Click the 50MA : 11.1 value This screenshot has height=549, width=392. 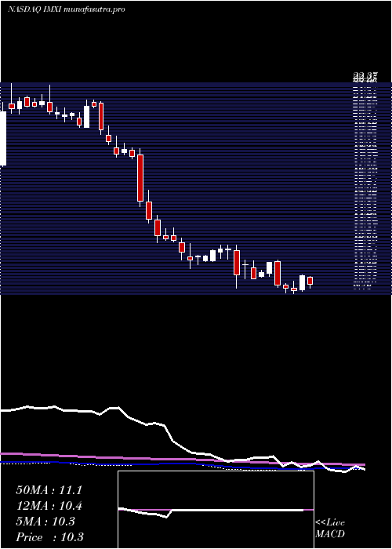click(49, 490)
